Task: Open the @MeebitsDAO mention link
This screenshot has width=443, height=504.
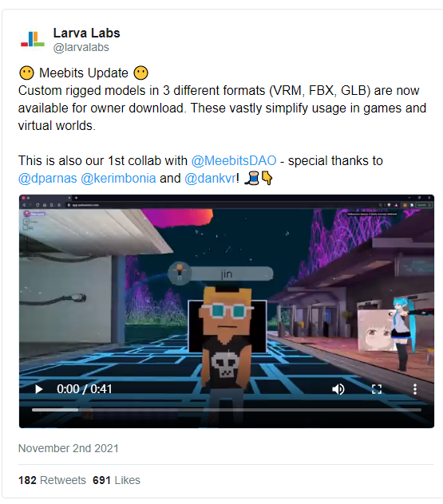Action: 234,160
